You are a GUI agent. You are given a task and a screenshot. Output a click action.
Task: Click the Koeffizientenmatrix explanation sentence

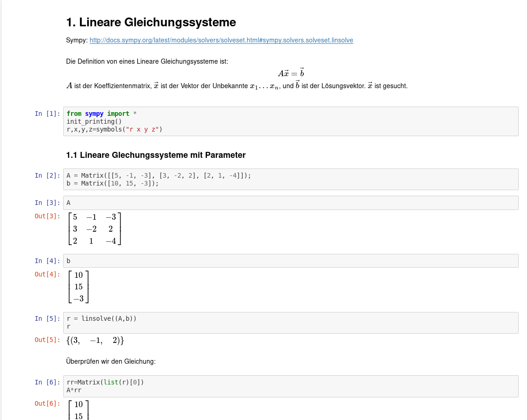[x=236, y=86]
